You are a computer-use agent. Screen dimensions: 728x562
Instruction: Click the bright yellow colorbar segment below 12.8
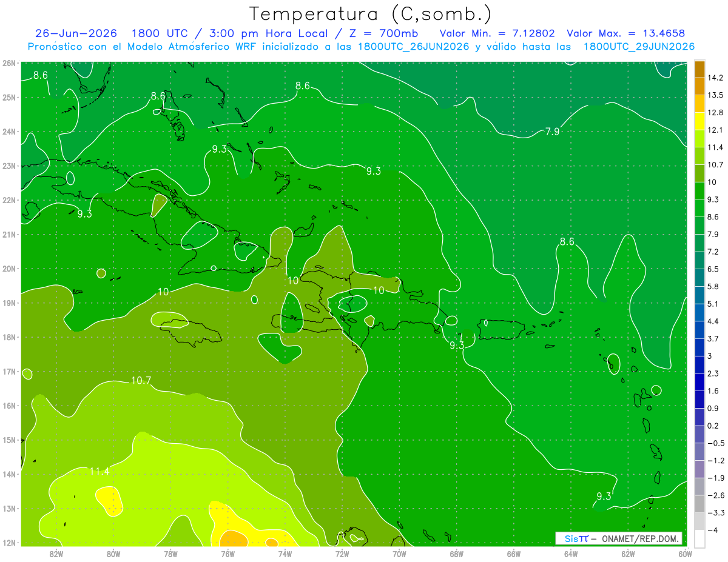(x=700, y=121)
